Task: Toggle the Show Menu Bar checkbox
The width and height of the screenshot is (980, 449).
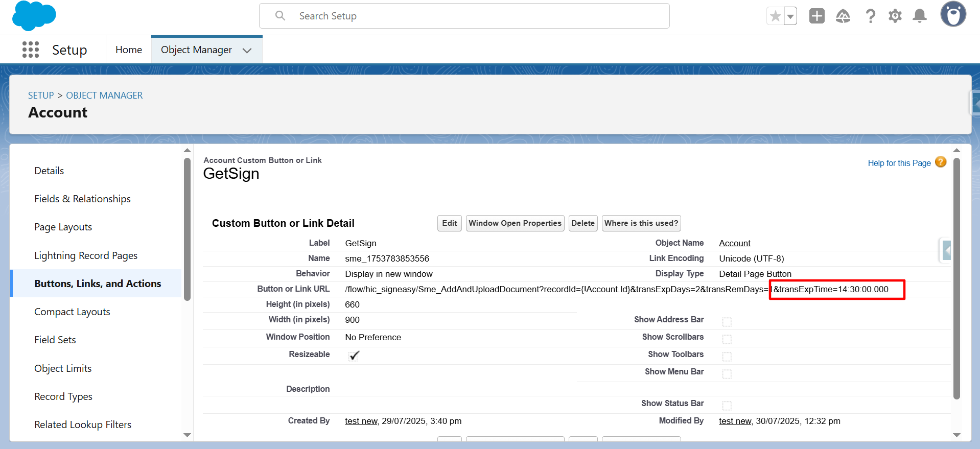Action: 727,374
